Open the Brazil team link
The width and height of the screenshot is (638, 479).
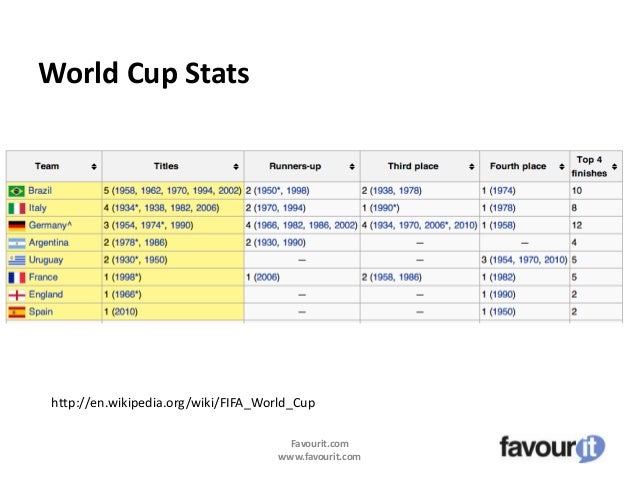[x=42, y=190]
